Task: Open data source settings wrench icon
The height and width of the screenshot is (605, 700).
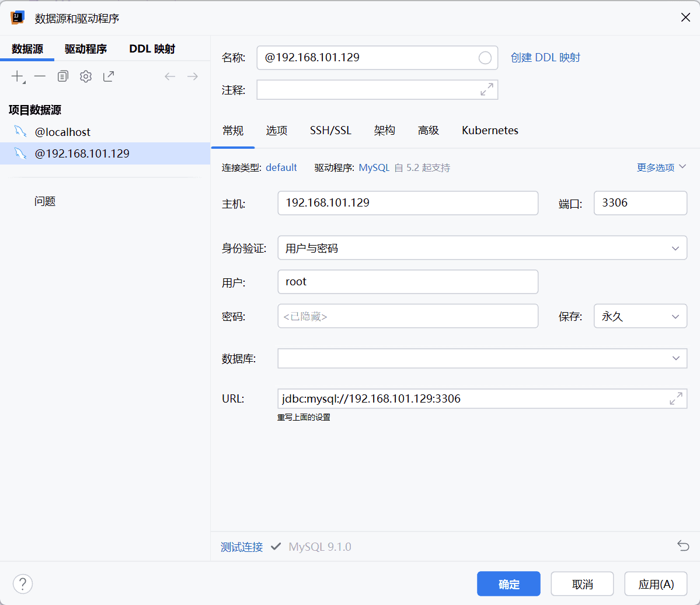Action: pyautogui.click(x=86, y=76)
